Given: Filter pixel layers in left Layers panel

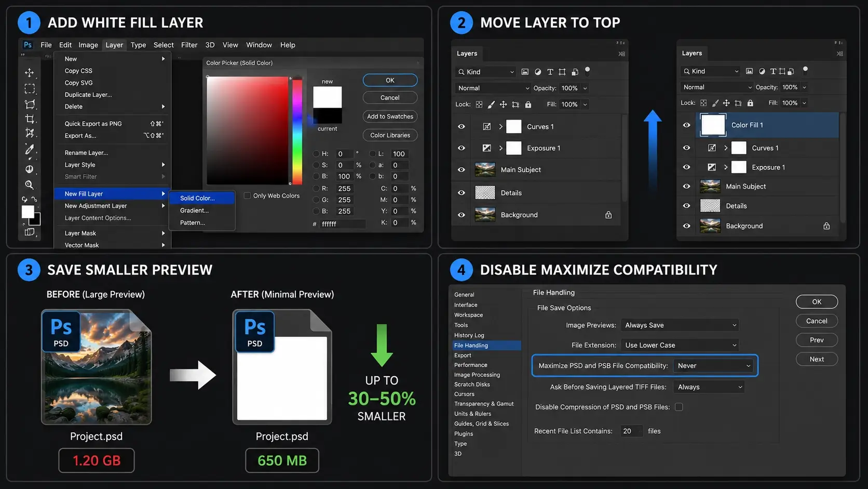Looking at the screenshot, I should [x=525, y=72].
